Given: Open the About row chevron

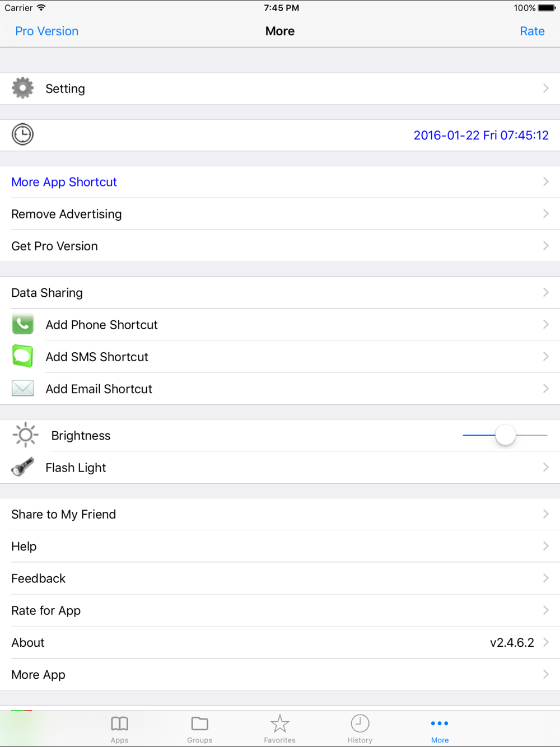Looking at the screenshot, I should click(545, 642).
